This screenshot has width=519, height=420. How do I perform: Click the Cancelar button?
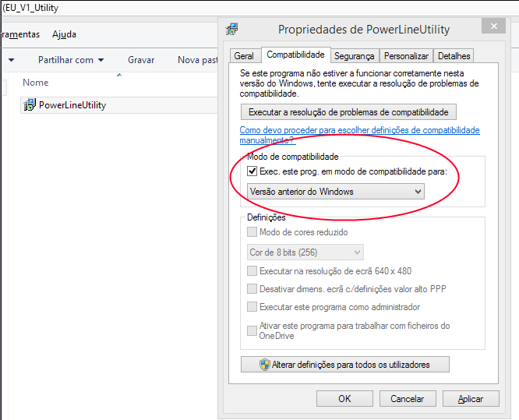pyautogui.click(x=408, y=398)
